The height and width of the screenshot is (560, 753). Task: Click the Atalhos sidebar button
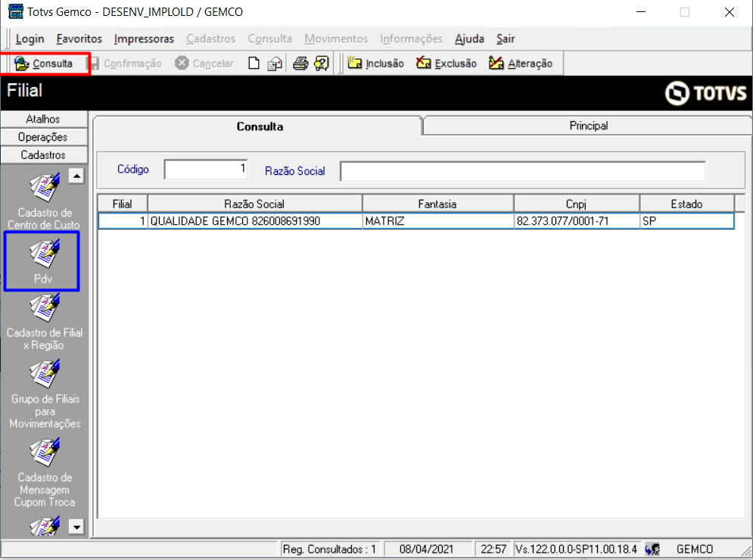point(44,119)
